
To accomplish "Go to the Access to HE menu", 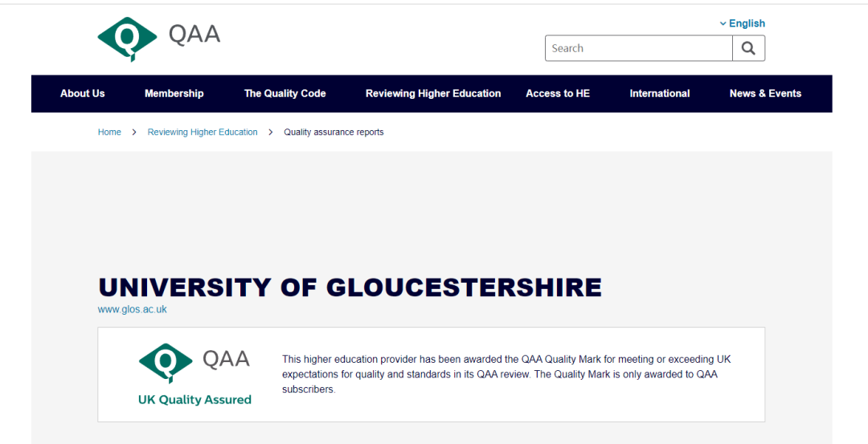I will 558,93.
